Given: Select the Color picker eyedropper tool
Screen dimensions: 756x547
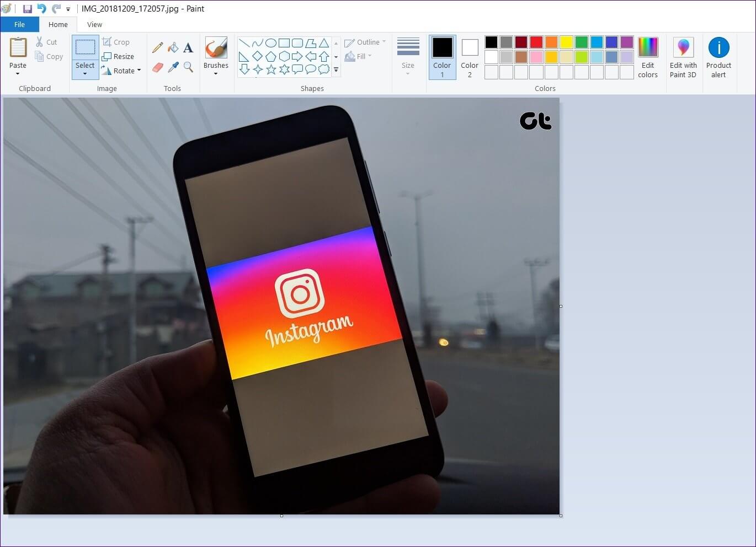Looking at the screenshot, I should pyautogui.click(x=173, y=67).
